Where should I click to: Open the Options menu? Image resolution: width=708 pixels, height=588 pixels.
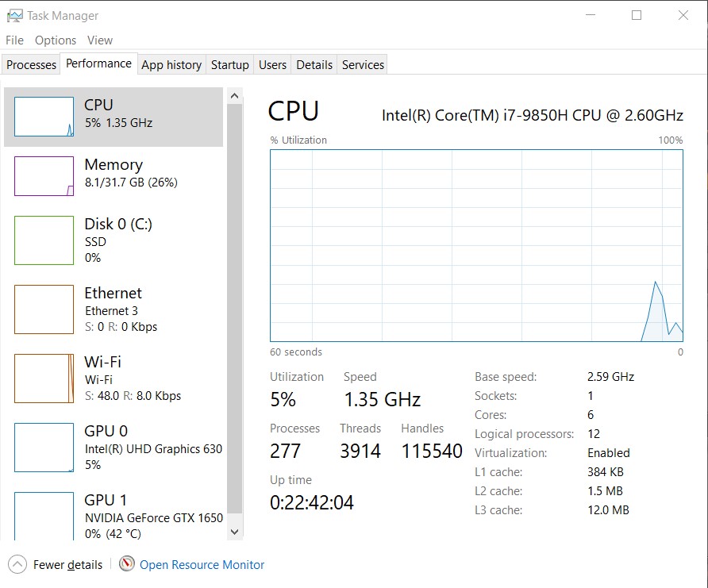(x=56, y=40)
